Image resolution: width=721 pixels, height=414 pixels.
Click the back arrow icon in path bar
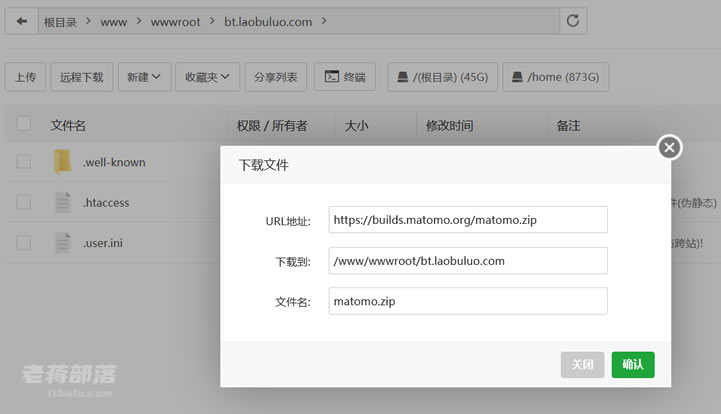22,21
